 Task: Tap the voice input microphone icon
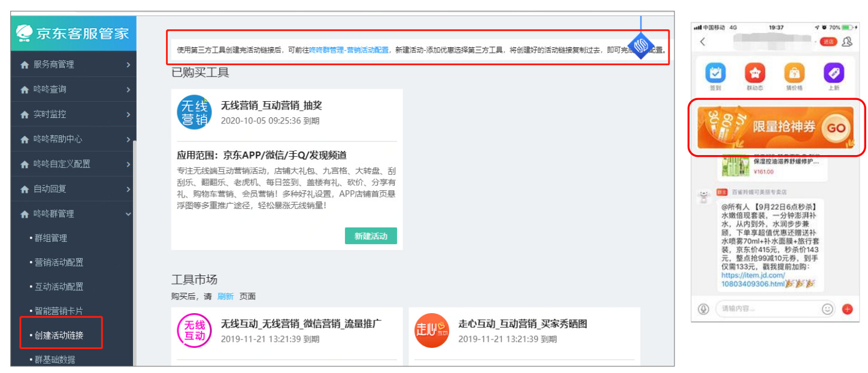point(704,309)
